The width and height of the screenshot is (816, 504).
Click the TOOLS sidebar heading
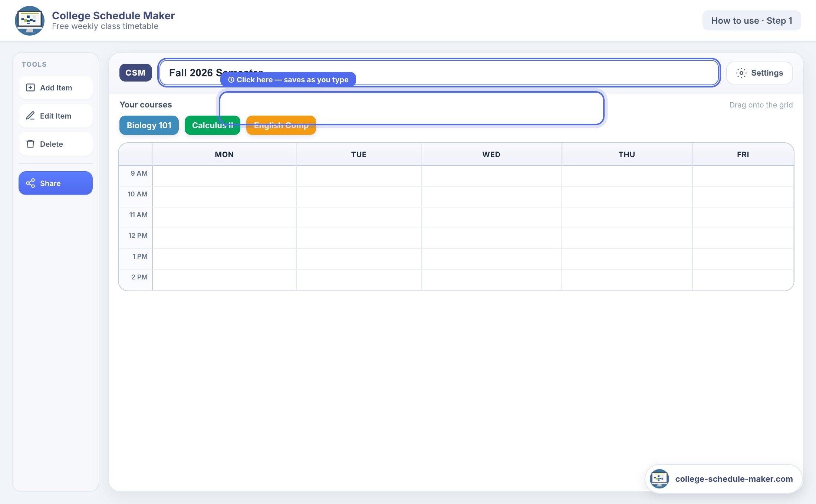34,64
